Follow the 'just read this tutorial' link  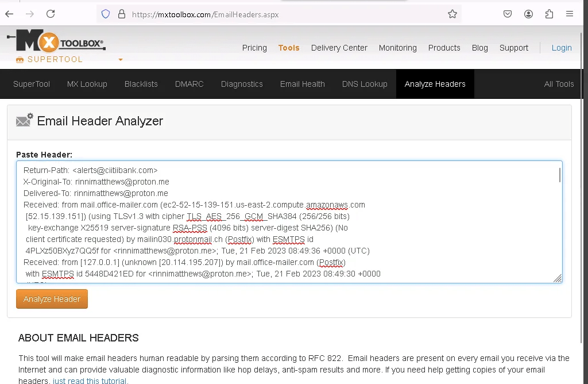91,381
